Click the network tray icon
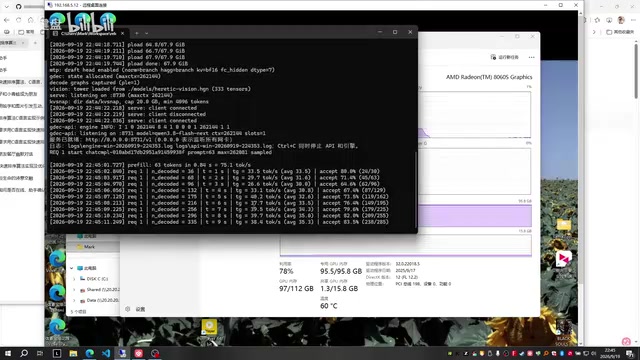Screen dimensions: 640x360 coord(586,353)
